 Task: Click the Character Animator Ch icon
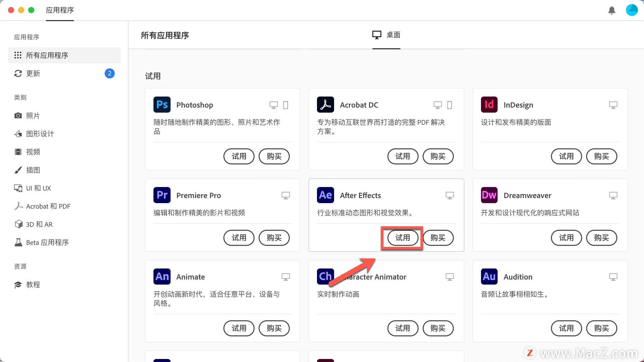click(x=325, y=277)
